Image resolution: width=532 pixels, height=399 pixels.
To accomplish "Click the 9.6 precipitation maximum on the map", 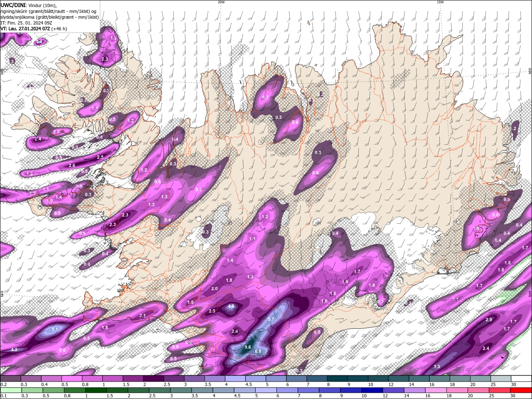I will 248,347.
